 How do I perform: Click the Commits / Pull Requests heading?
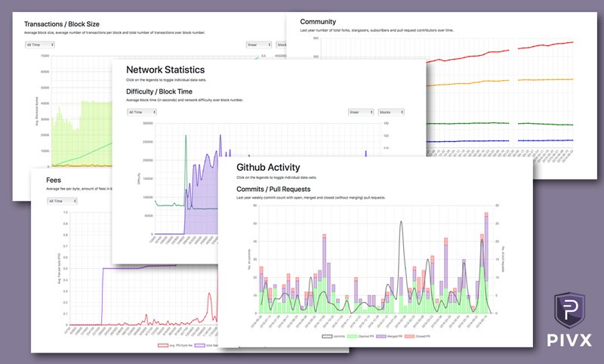point(273,189)
